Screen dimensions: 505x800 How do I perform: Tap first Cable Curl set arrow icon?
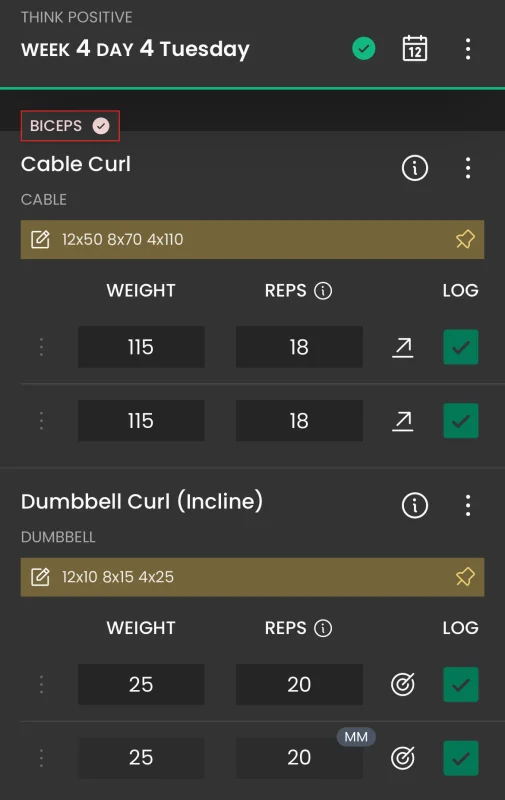click(x=402, y=347)
